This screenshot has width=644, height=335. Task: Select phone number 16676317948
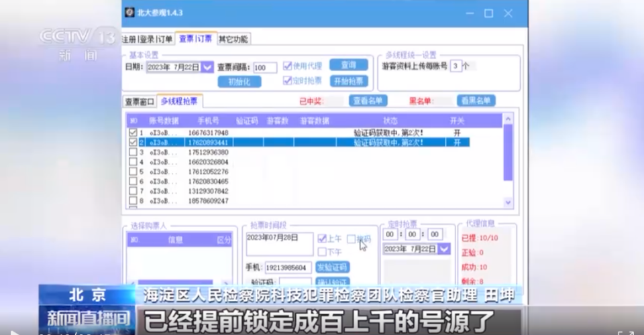point(208,133)
